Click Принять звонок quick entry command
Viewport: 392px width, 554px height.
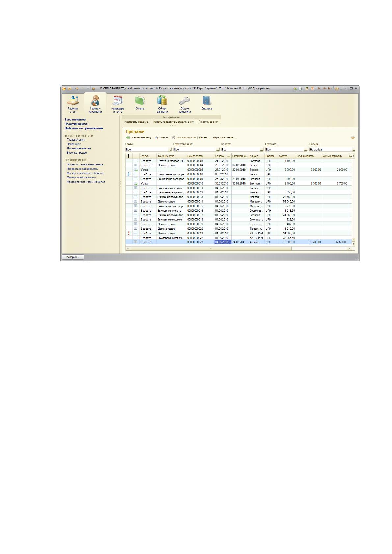coord(208,122)
